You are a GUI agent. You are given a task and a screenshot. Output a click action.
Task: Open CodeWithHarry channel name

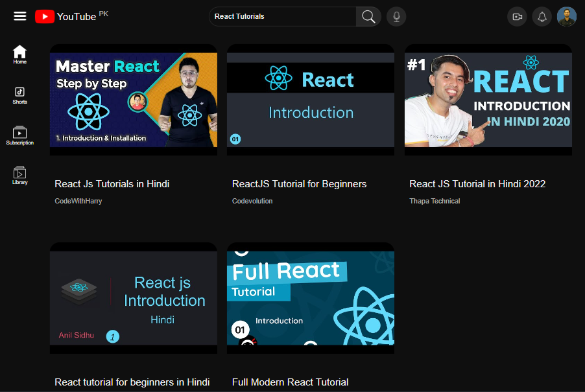tap(78, 202)
